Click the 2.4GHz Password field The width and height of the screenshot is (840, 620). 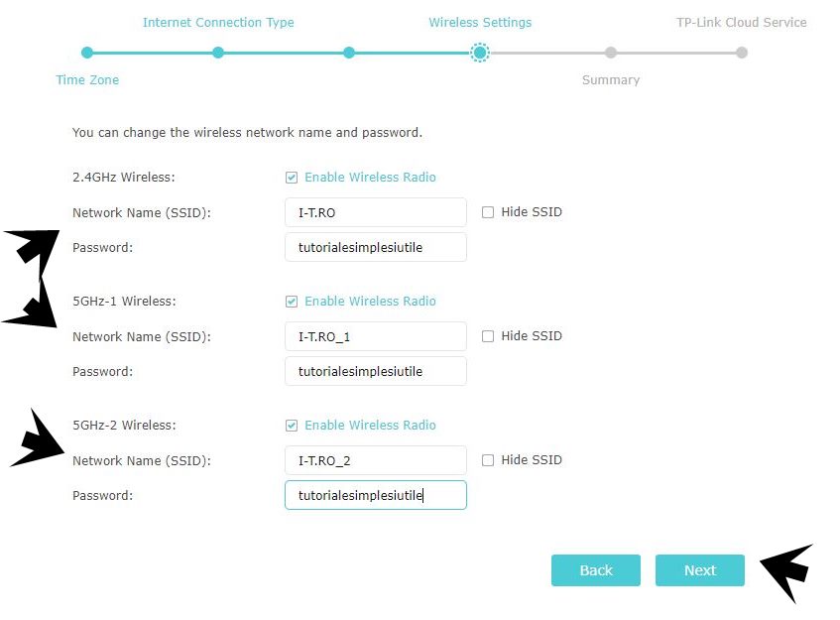point(376,247)
